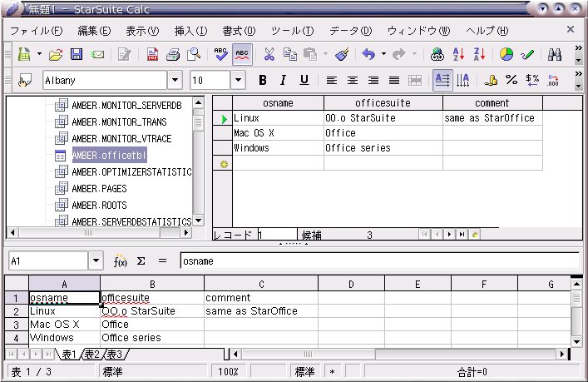Align cell text left
This screenshot has height=382, width=588.
point(332,80)
